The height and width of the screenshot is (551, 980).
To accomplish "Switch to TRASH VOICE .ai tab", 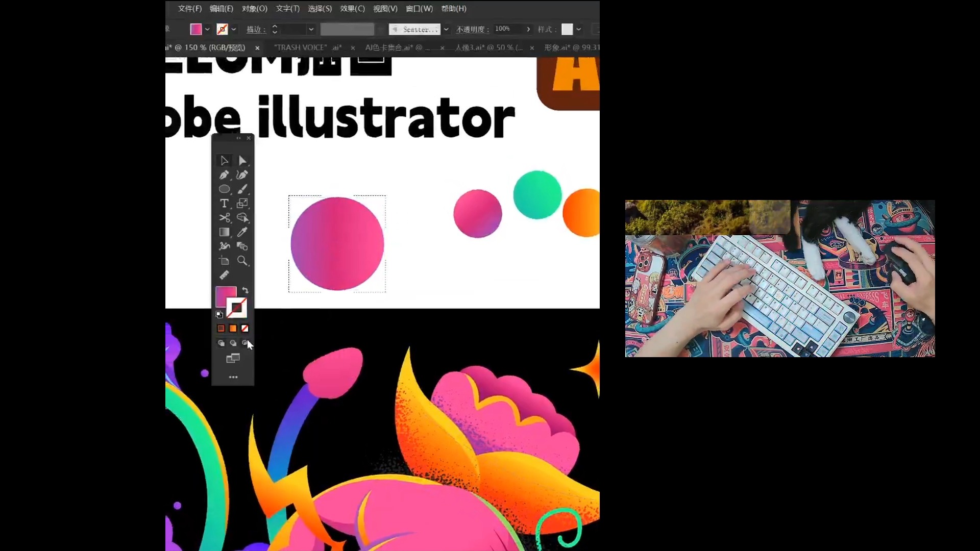I will point(308,47).
